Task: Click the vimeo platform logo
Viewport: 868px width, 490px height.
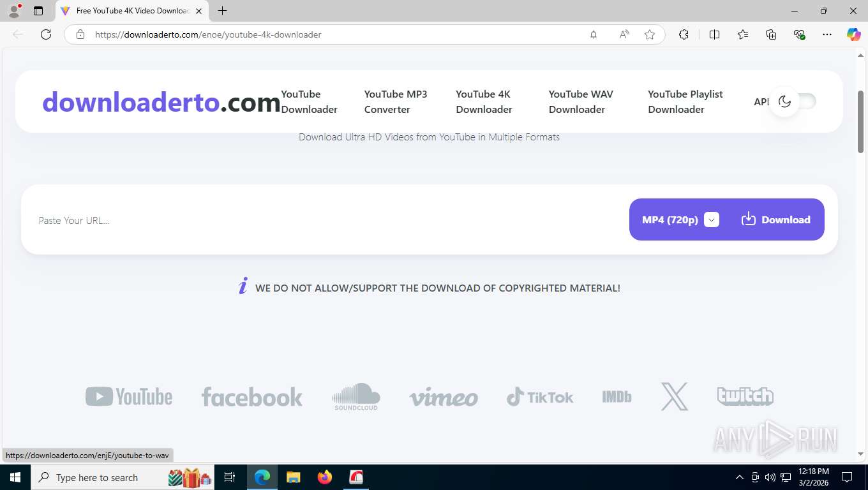Action: pos(444,397)
